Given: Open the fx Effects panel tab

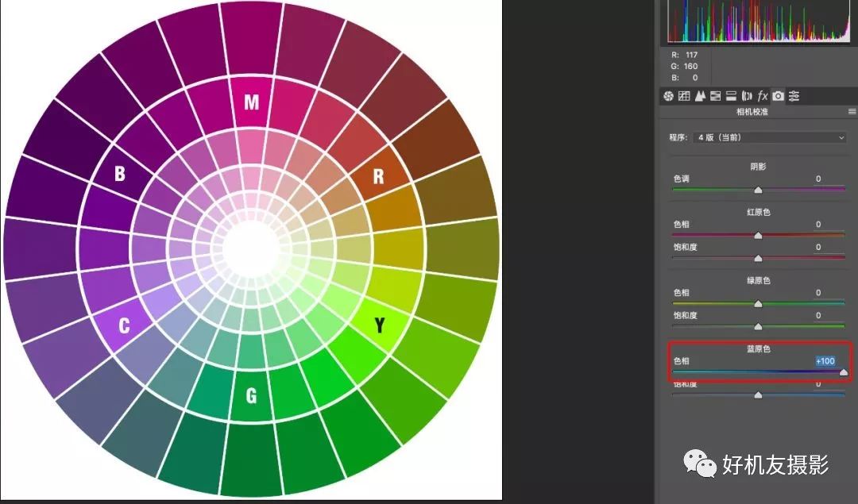Looking at the screenshot, I should tap(762, 96).
